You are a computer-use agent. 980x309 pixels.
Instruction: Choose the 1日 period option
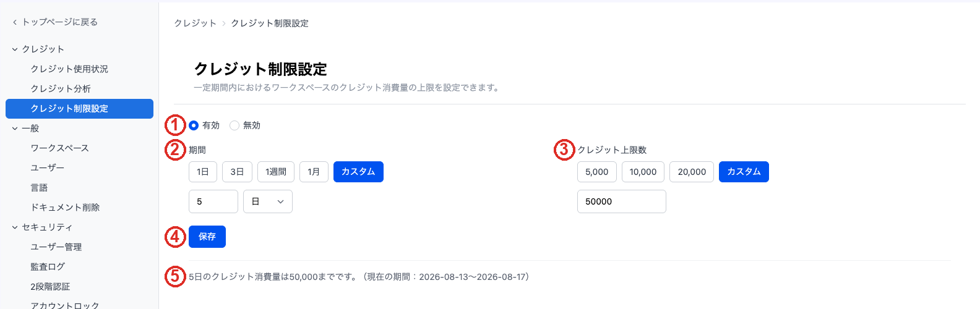pyautogui.click(x=203, y=172)
